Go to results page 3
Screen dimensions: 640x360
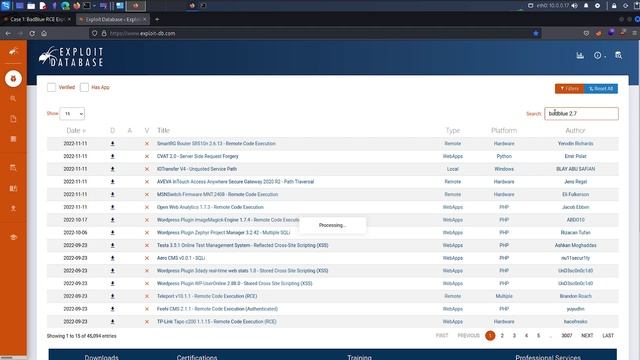click(514, 336)
